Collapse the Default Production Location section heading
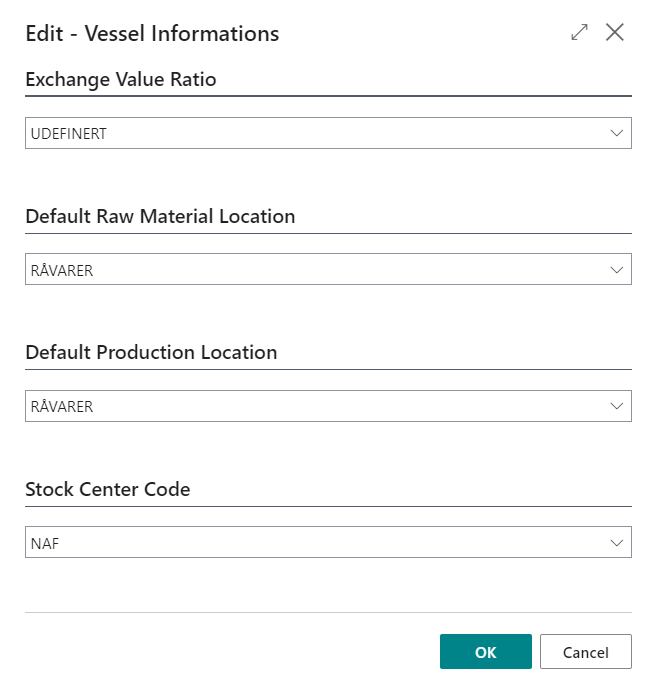This screenshot has height=692, width=657. coord(151,353)
